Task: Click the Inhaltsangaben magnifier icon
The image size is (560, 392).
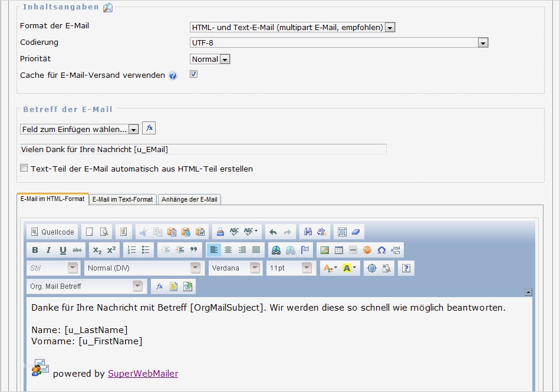Action: pyautogui.click(x=108, y=7)
